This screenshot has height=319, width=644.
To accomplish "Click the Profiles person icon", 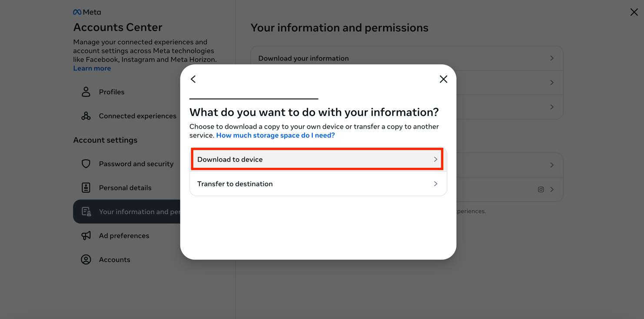I will coord(86,92).
